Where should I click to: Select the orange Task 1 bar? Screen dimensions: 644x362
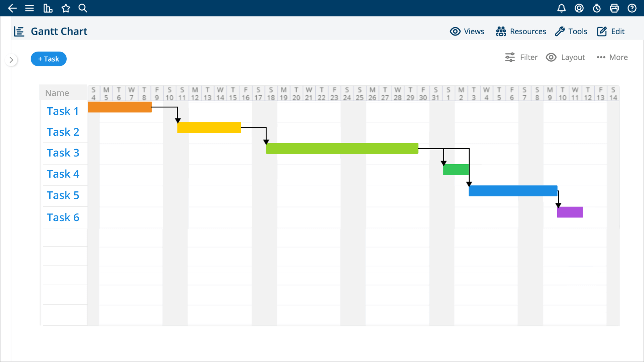point(120,107)
